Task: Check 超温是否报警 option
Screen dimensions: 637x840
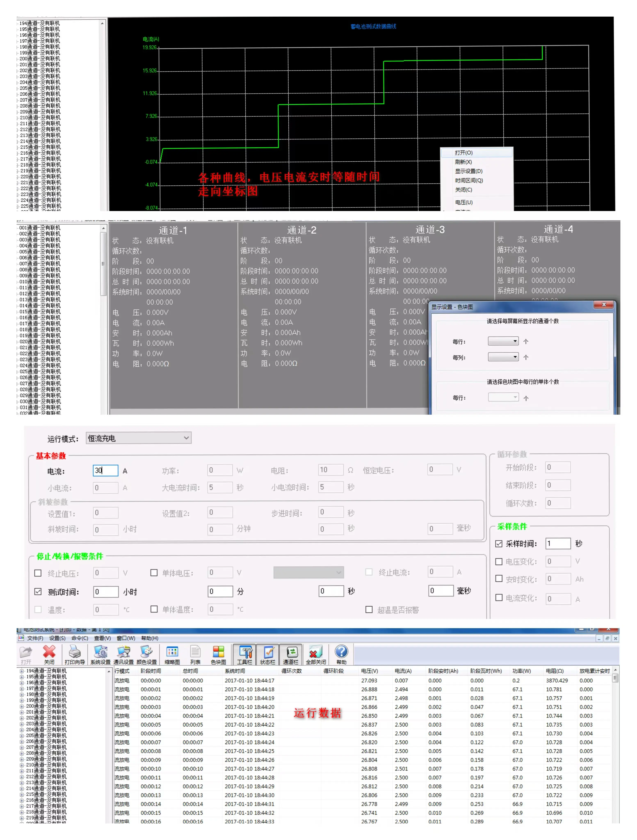Action: 369,609
